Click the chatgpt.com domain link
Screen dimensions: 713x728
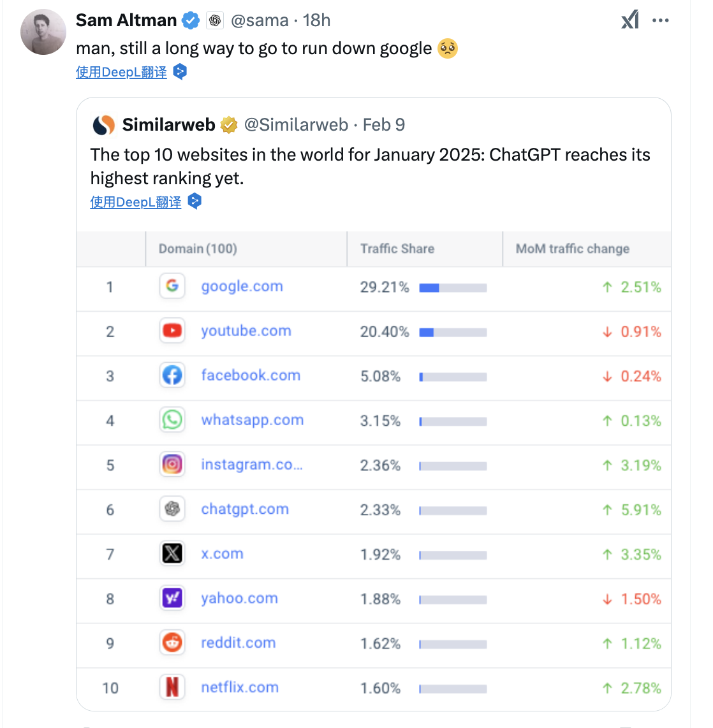(x=245, y=509)
